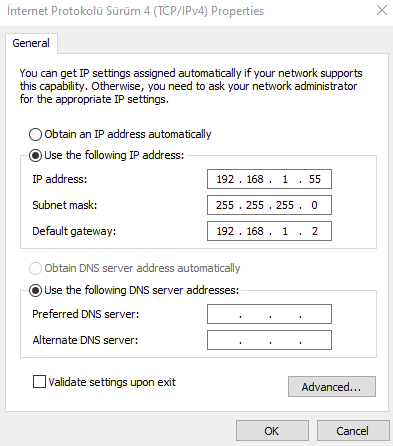Click the Default gateway field
Image resolution: width=393 pixels, height=446 pixels.
click(x=269, y=231)
